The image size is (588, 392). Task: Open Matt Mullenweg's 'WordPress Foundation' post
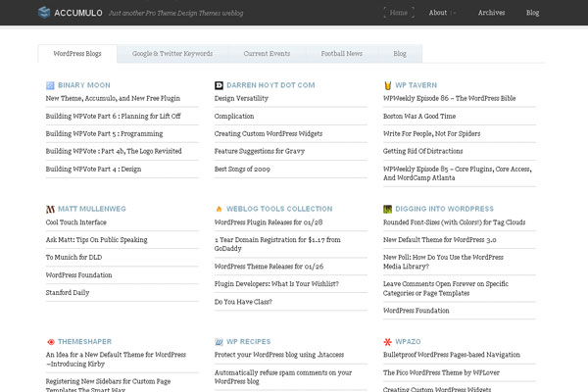78,275
